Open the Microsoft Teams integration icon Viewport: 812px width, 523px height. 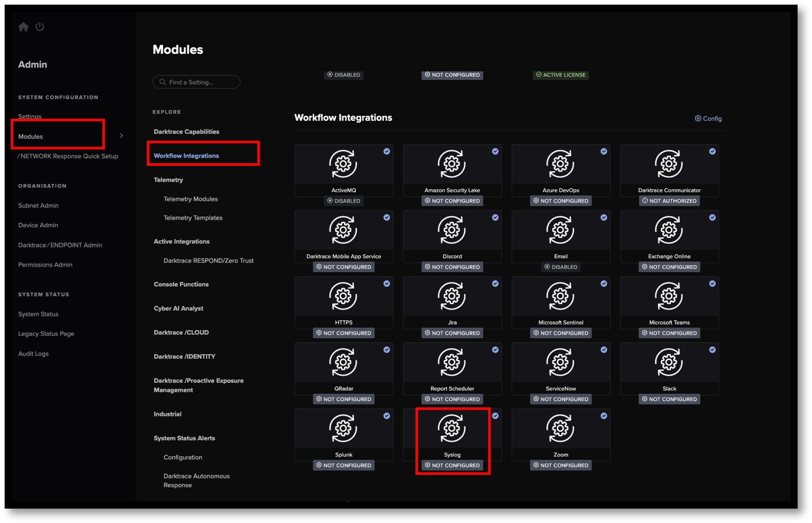pyautogui.click(x=669, y=296)
